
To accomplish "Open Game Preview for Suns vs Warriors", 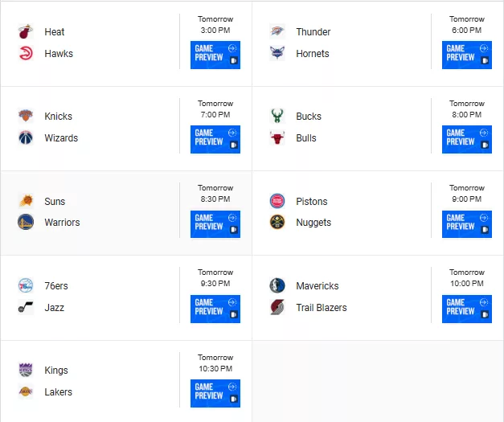I will click(x=215, y=224).
